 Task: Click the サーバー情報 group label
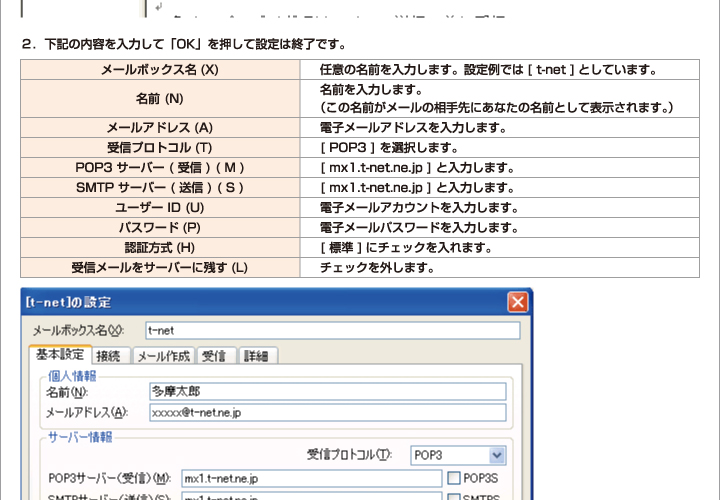(80, 437)
